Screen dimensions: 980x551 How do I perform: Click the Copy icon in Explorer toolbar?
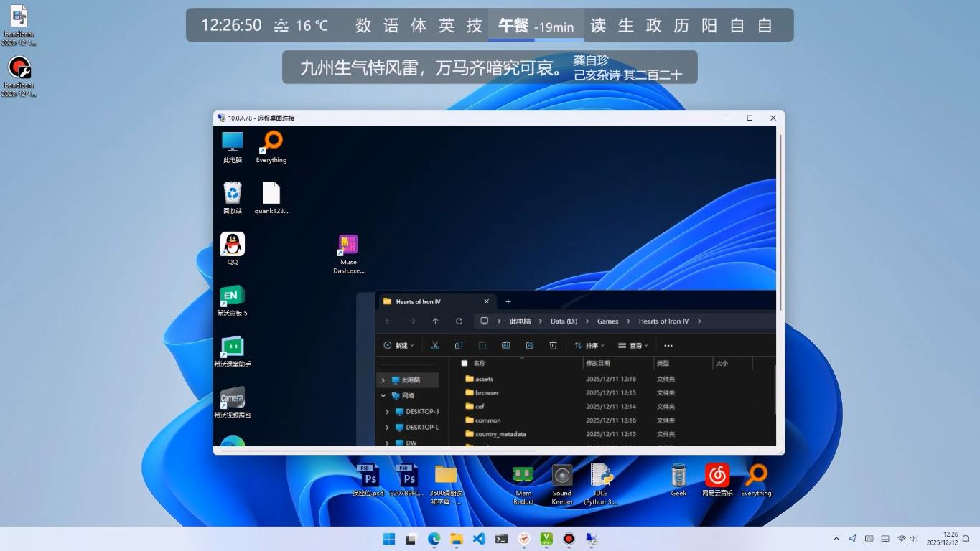coord(459,345)
